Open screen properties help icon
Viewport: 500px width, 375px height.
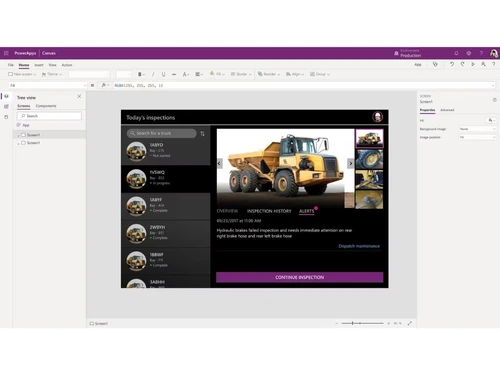point(494,100)
